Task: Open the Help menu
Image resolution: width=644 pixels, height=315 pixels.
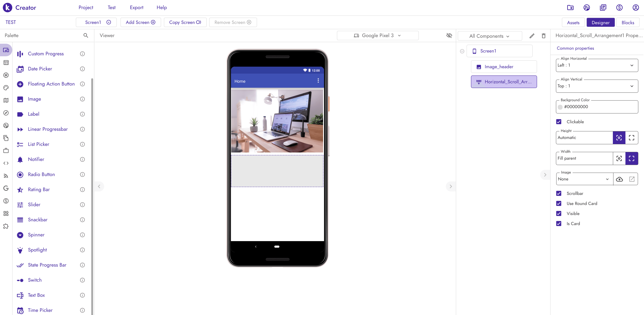Action: (x=162, y=8)
